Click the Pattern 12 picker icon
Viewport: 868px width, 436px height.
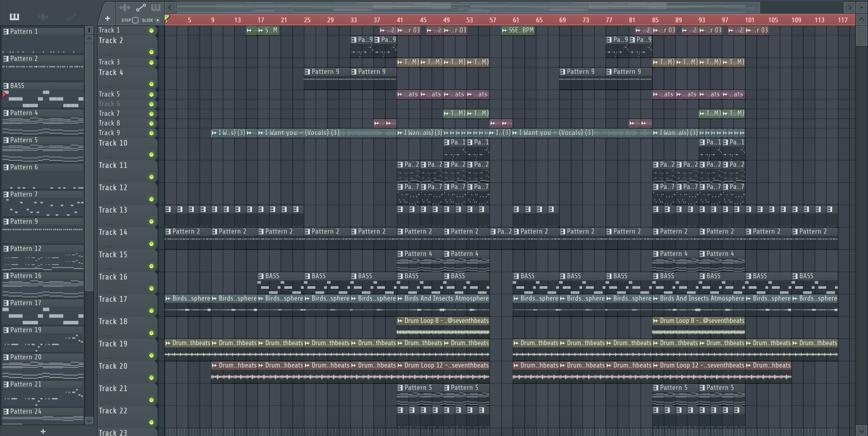click(6, 248)
